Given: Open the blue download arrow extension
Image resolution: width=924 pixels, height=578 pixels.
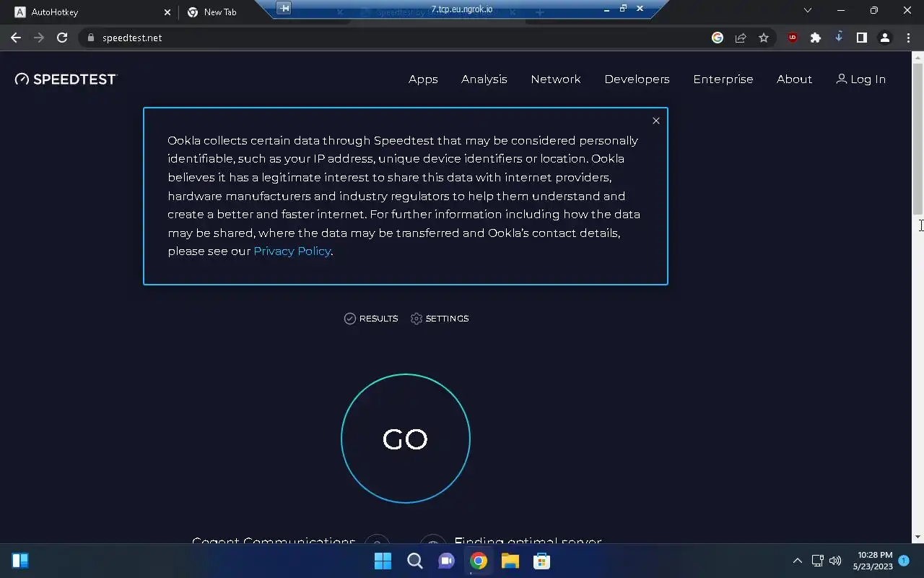Looking at the screenshot, I should pos(839,37).
